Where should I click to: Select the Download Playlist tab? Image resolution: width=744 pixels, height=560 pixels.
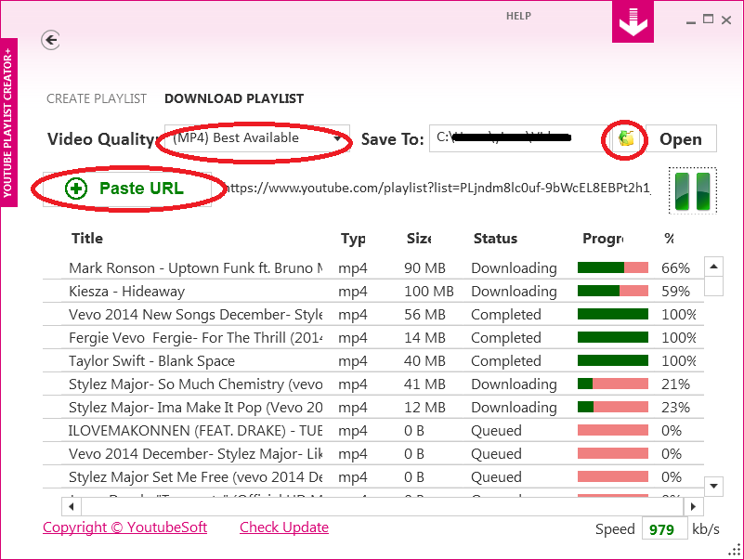click(234, 98)
